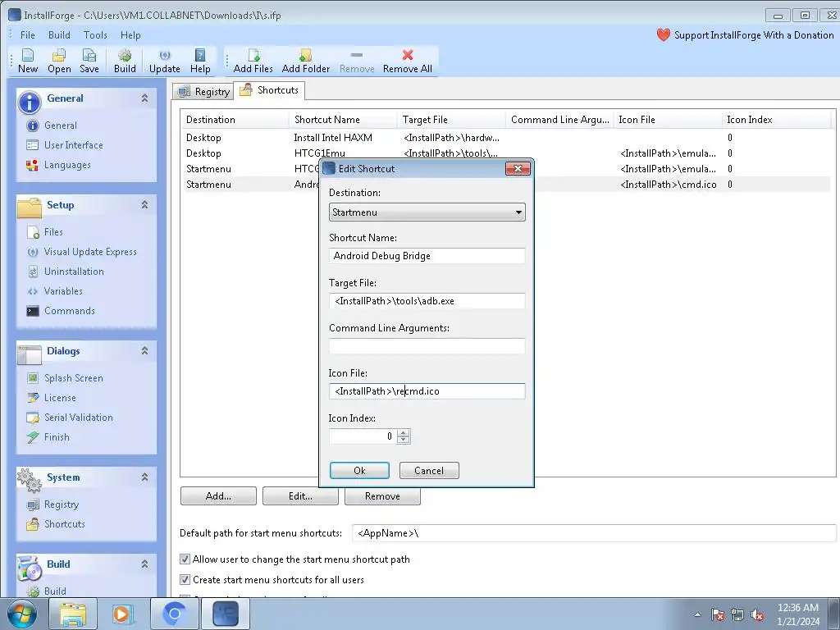Screen dimensions: 840x630
Task: Switch to the Registry tab
Action: pos(203,92)
